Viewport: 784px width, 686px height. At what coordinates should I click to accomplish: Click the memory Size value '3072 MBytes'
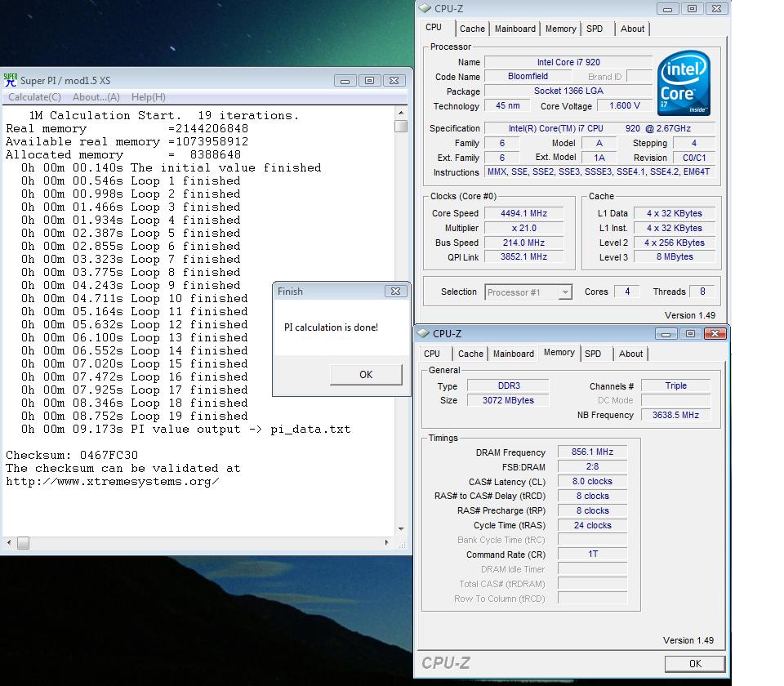point(509,400)
